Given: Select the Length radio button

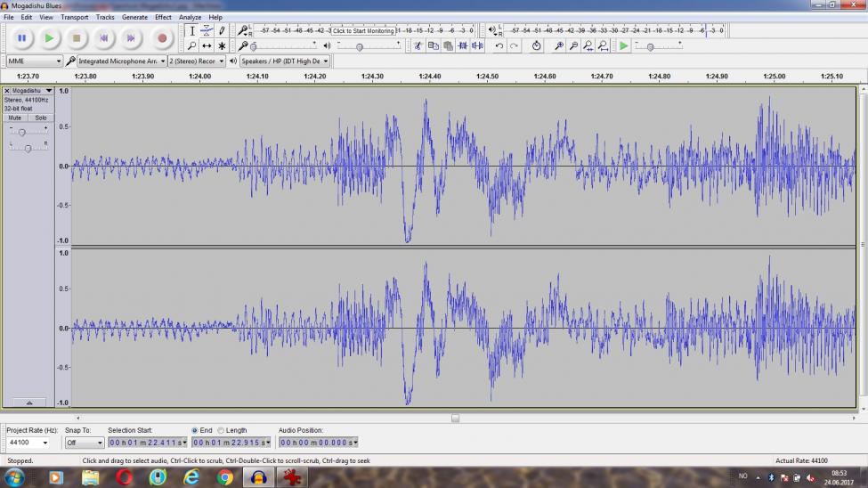Looking at the screenshot, I should 221,430.
